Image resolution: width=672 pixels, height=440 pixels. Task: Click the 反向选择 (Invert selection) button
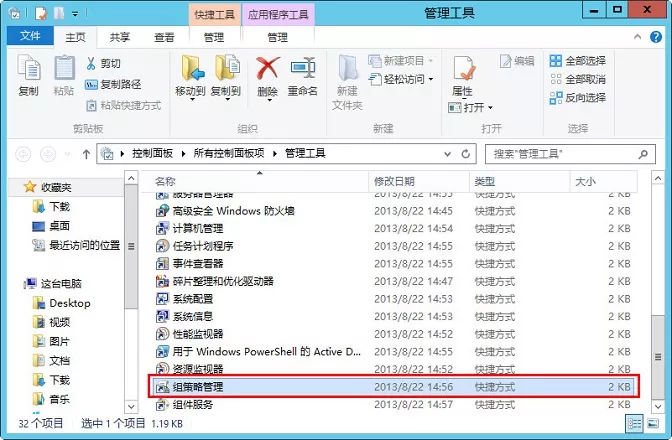point(577,97)
